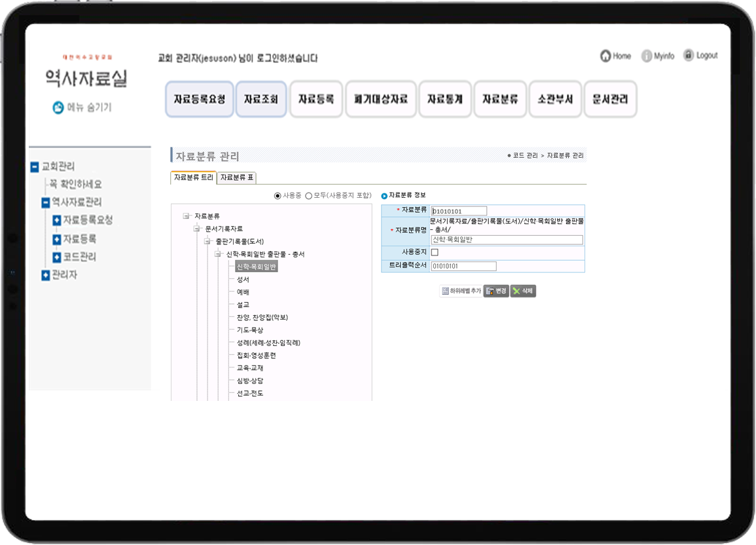Collapse the 교회관리 sidebar section

35,167
